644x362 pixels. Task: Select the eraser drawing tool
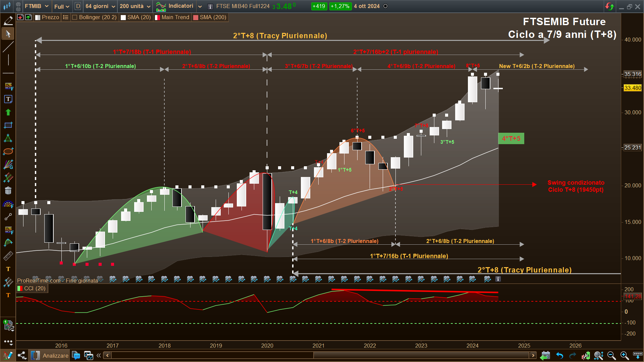tap(8, 21)
